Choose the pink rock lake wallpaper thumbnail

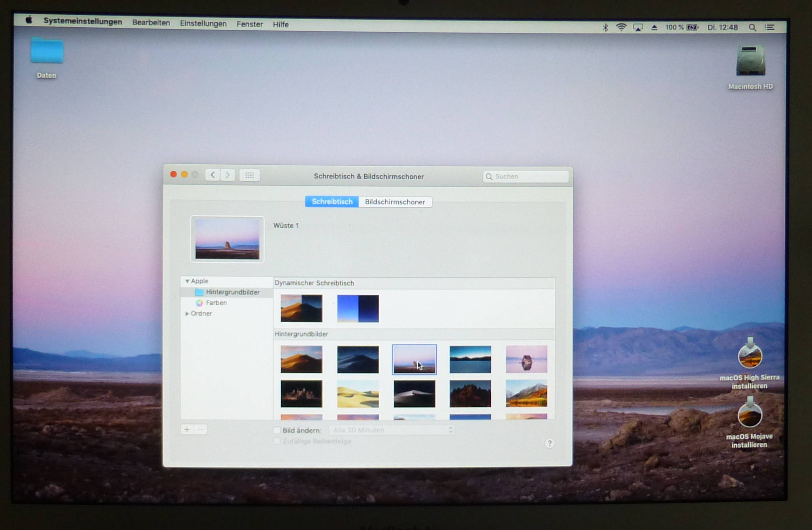point(526,359)
